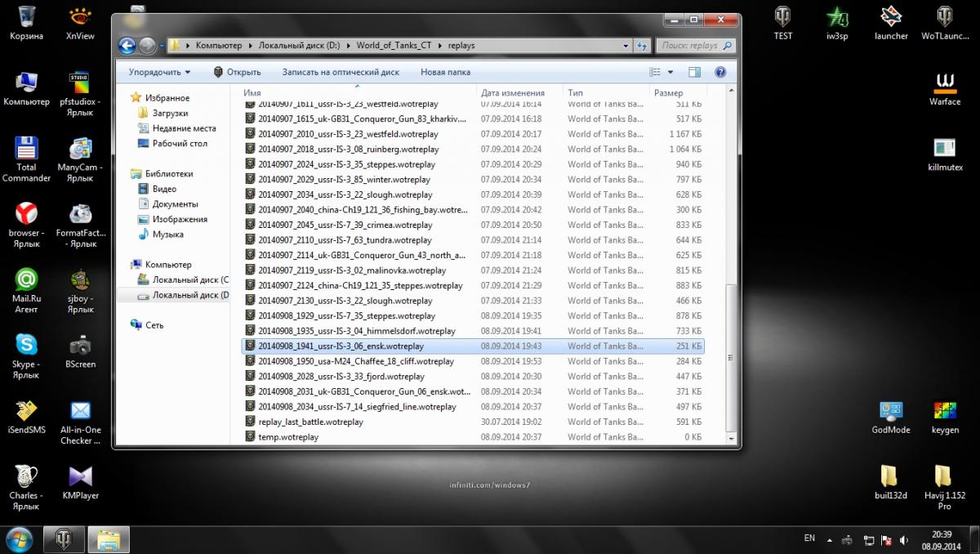Click the volume icon in system tray
This screenshot has width=980, height=554.
[903, 539]
